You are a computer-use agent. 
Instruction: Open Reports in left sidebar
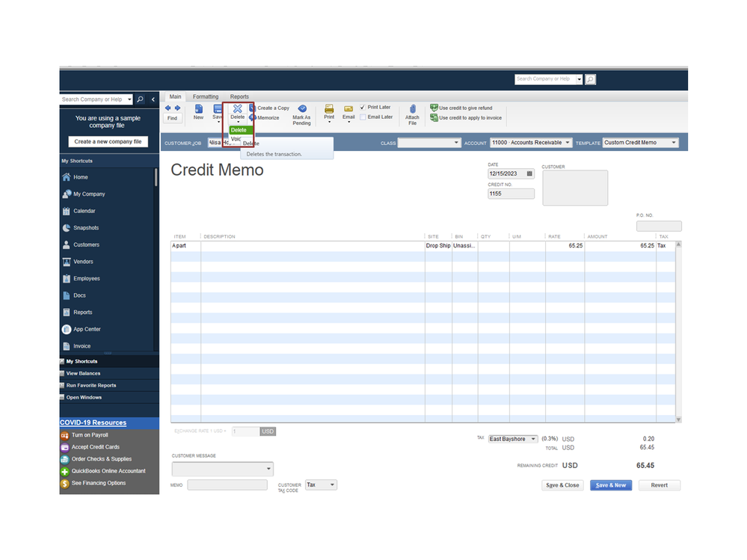coord(77,313)
